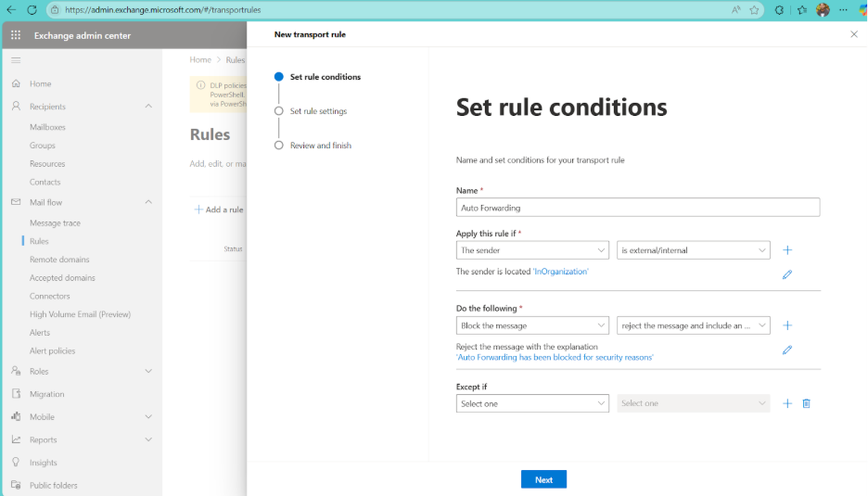This screenshot has height=496, width=868.
Task: Click the Public folders icon
Action: 16,485
